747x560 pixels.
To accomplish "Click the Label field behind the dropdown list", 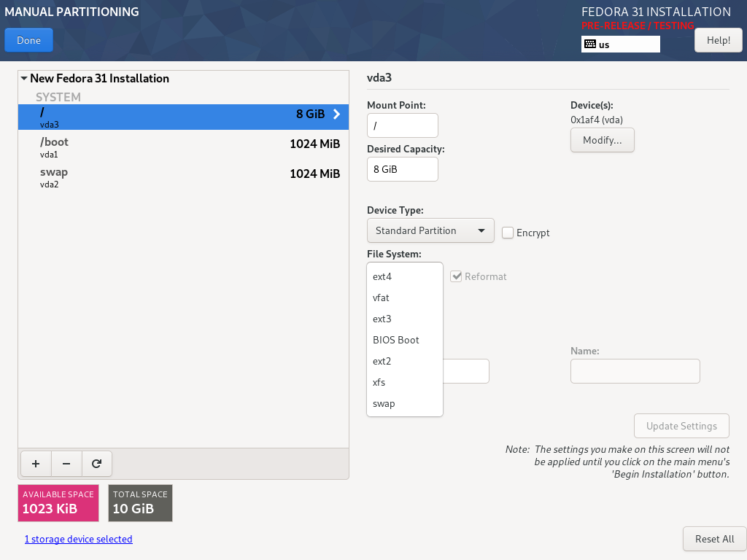I will tap(466, 371).
